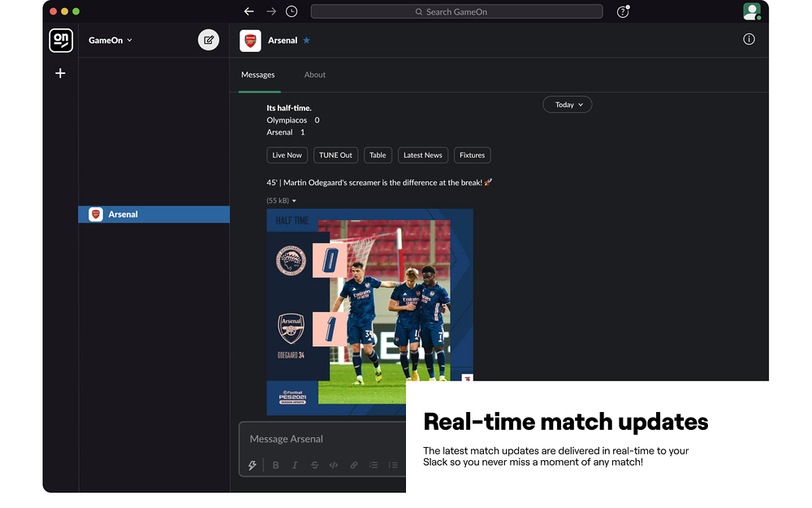Toggle the star next to Arsenal
Screen dimensions: 812x508
tap(307, 41)
